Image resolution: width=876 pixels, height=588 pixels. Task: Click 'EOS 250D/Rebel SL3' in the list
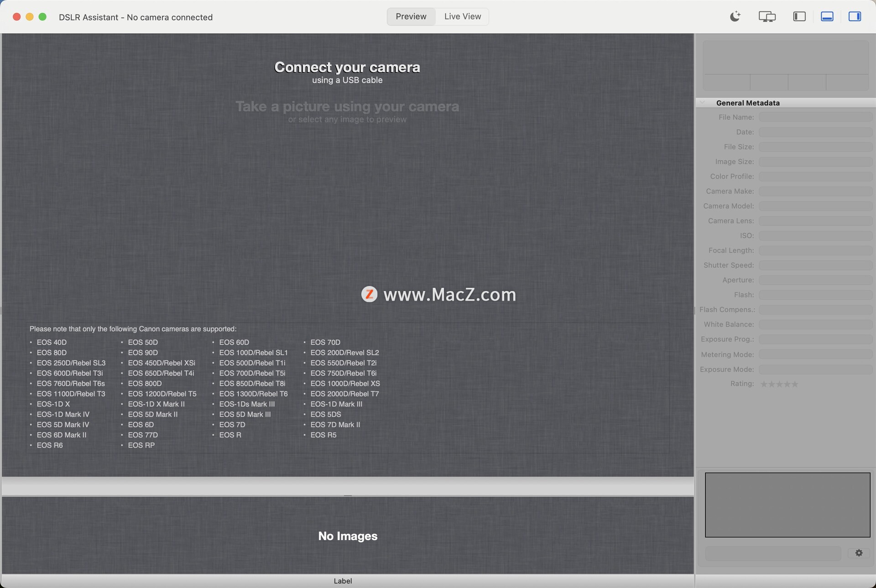(x=71, y=363)
